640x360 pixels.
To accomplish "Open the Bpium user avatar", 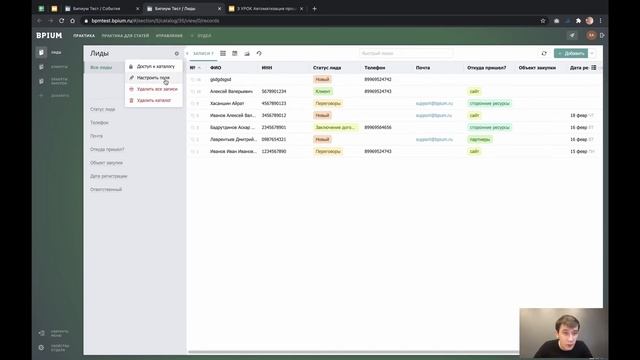I will click(x=591, y=36).
